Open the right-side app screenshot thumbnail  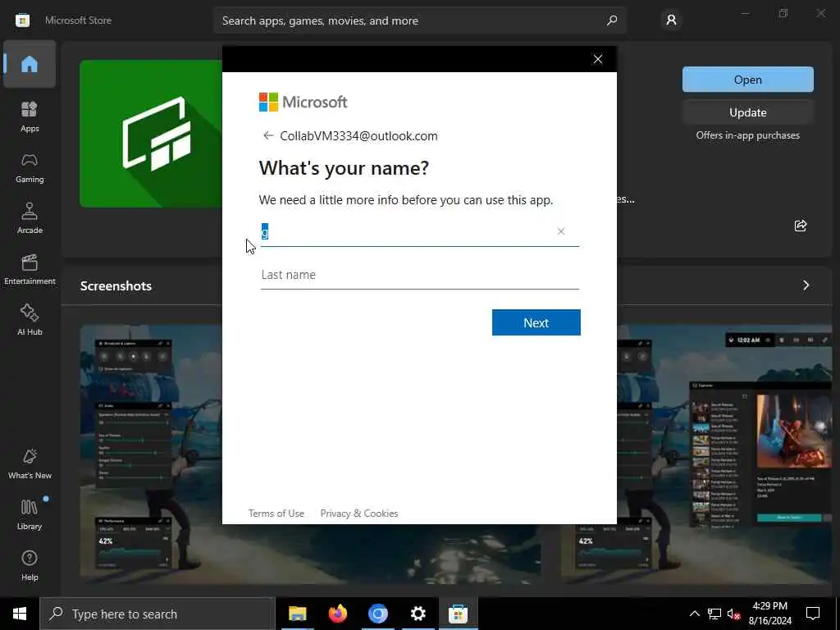[724, 454]
